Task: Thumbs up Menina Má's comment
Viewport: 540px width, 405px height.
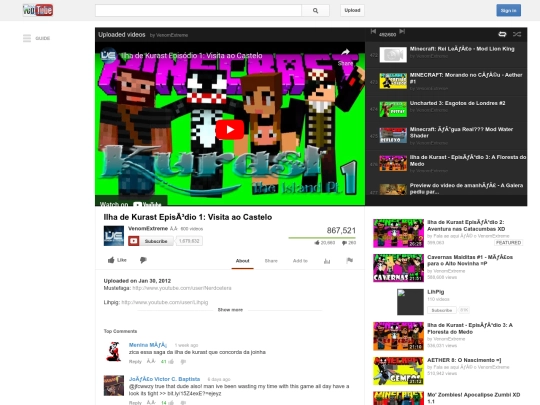Action: pos(172,362)
